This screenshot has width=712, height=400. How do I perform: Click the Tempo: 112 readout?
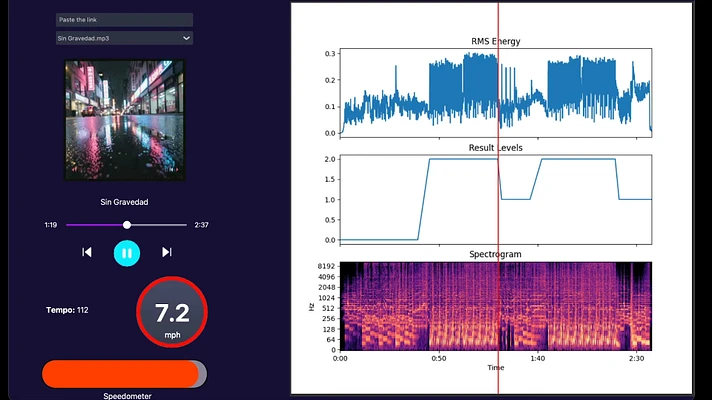point(67,310)
